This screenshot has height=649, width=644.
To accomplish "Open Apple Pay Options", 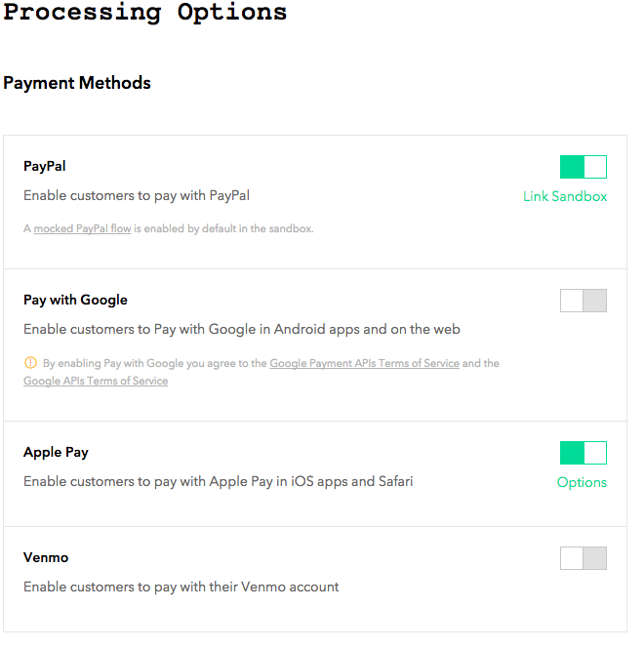I will (582, 482).
